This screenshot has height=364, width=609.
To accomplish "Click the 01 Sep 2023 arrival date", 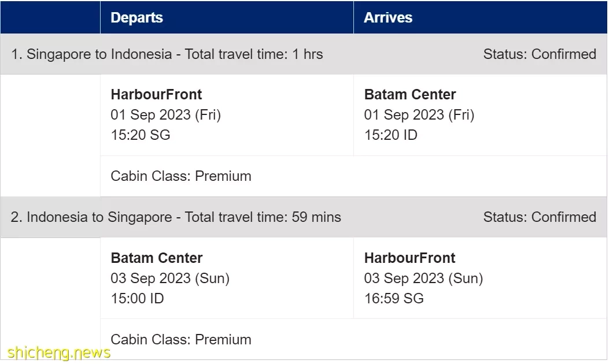I will click(x=419, y=115).
